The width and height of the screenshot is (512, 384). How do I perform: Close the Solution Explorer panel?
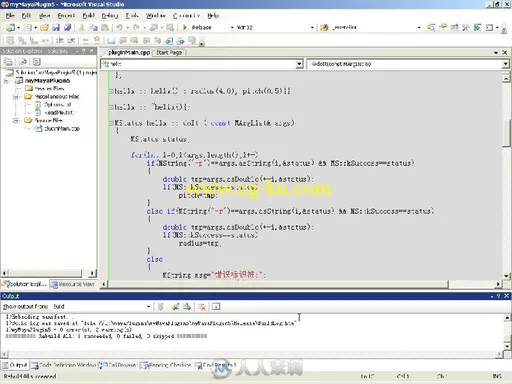(91, 51)
